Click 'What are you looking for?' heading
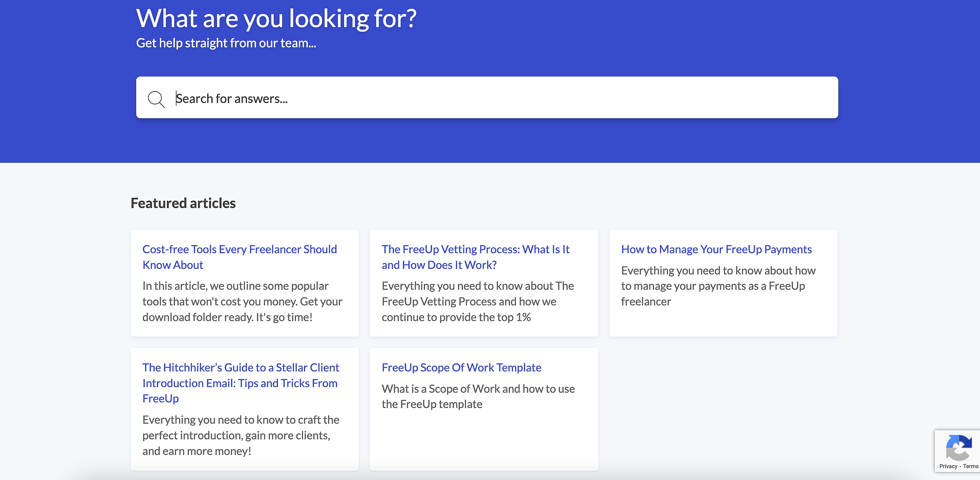 click(x=276, y=18)
